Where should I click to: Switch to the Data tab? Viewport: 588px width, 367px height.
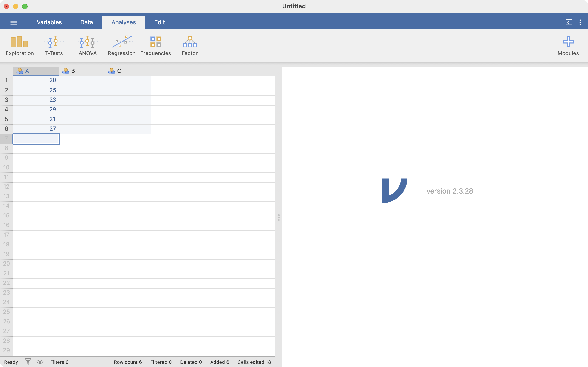pos(87,22)
